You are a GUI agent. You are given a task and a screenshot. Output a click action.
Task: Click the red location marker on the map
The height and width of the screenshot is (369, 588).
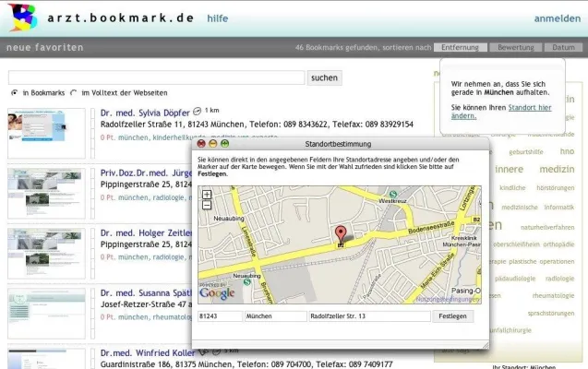(341, 234)
